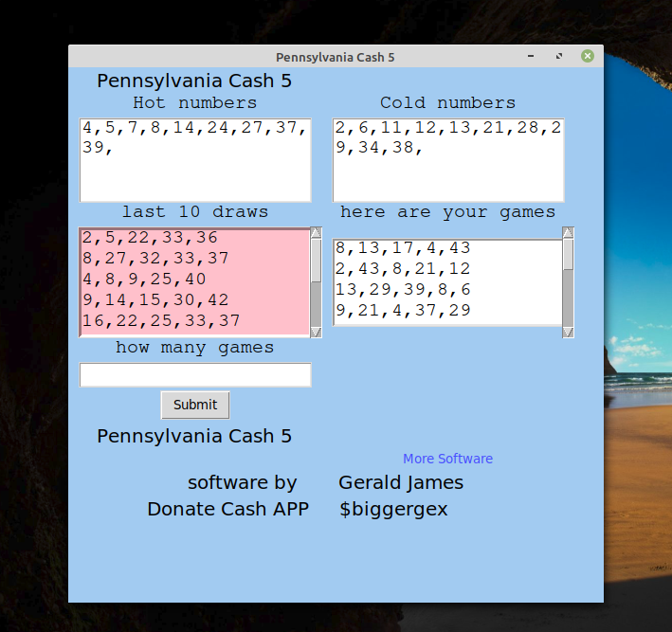Screen dimensions: 672x632
Task: Select draw row 2,5,22,33,36
Action: (x=150, y=238)
